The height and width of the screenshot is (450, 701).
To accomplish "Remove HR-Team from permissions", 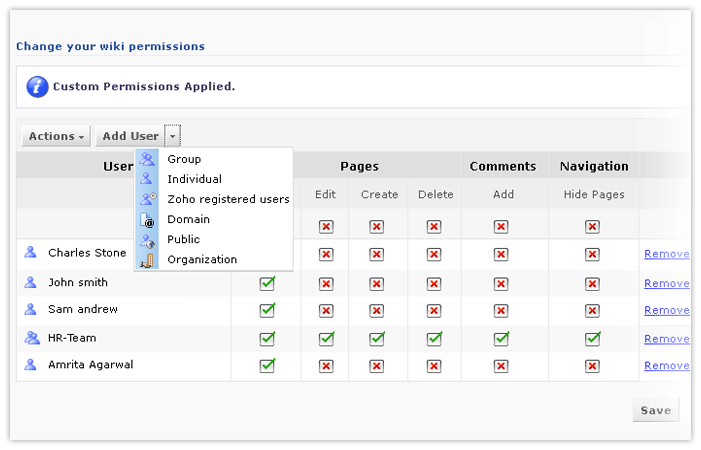I will click(667, 339).
